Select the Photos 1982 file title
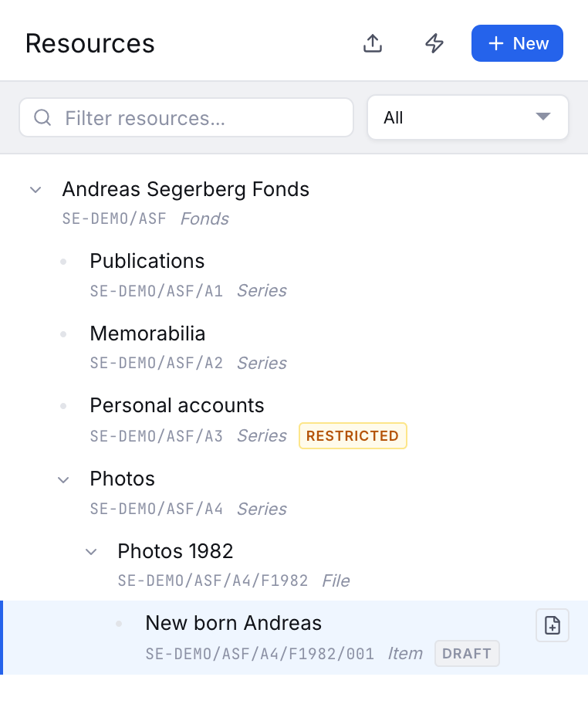This screenshot has width=588, height=704. click(175, 551)
